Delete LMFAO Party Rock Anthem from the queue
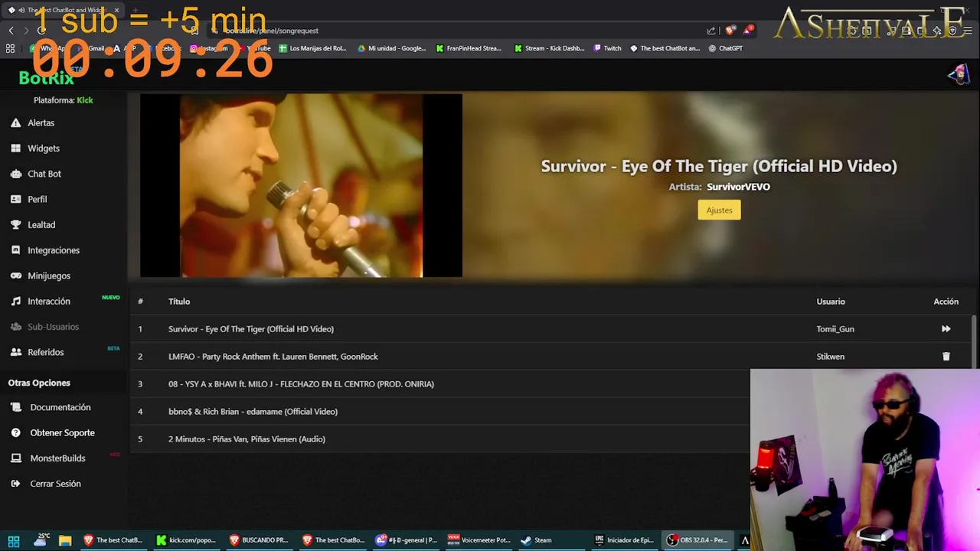Image resolution: width=980 pixels, height=551 pixels. pos(946,357)
